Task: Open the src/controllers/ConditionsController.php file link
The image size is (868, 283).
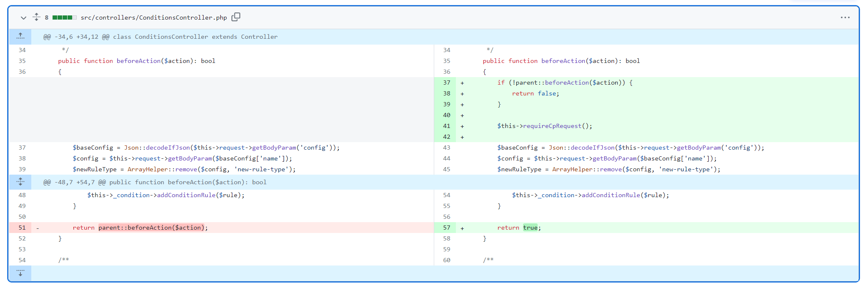Action: [153, 18]
